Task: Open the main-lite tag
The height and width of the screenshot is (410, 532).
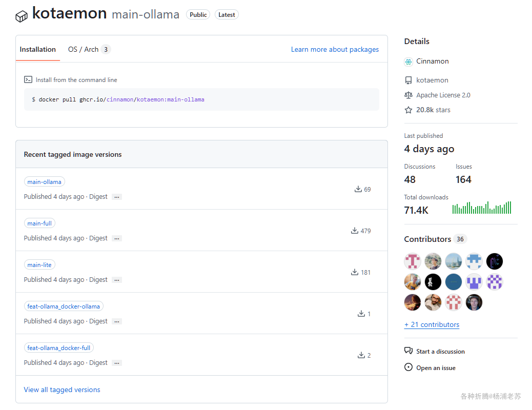Action: click(x=39, y=265)
